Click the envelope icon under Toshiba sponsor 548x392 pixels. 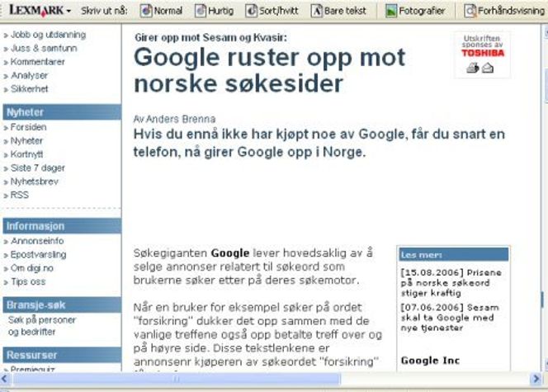pos(488,68)
